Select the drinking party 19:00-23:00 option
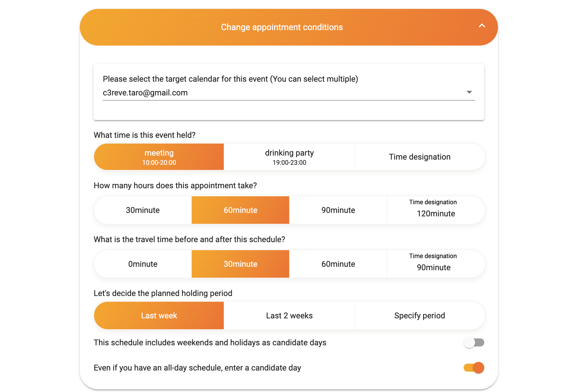564x392 pixels. coord(289,157)
